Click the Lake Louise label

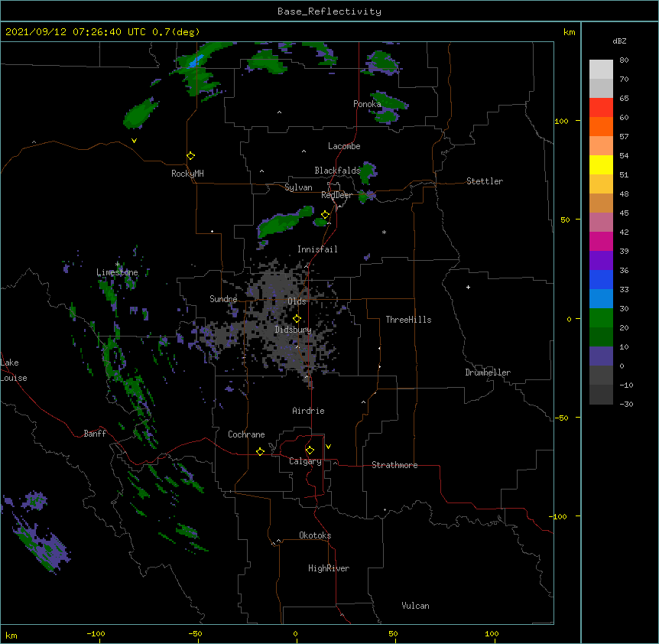point(14,370)
